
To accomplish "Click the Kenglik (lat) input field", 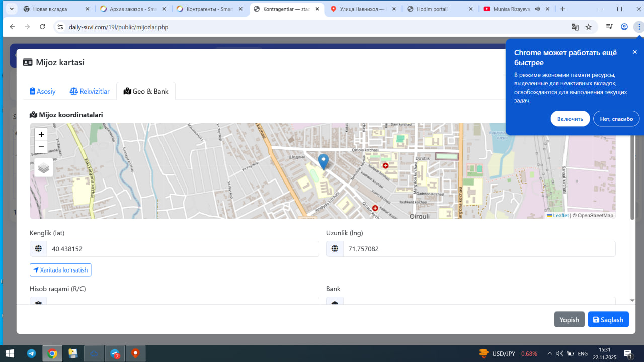I will [x=182, y=249].
